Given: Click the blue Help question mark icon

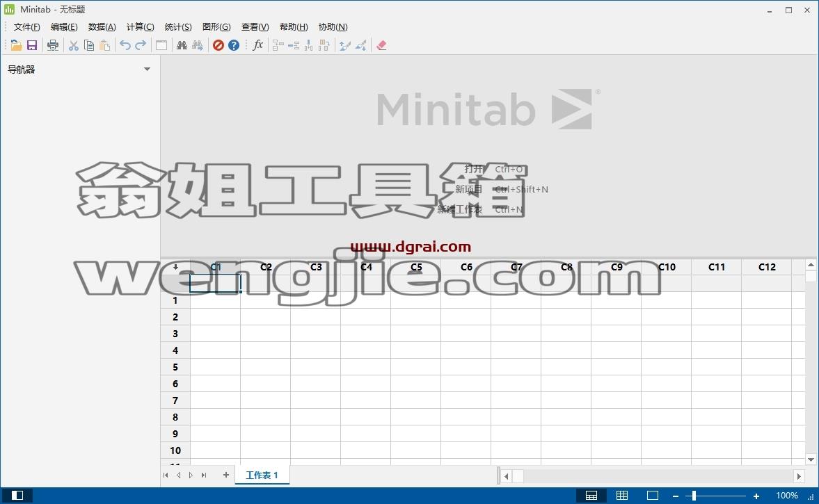Looking at the screenshot, I should click(x=234, y=45).
